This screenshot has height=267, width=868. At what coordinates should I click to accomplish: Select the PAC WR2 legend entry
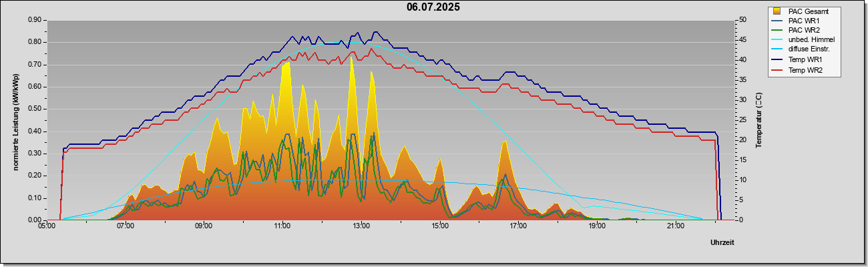pos(802,30)
